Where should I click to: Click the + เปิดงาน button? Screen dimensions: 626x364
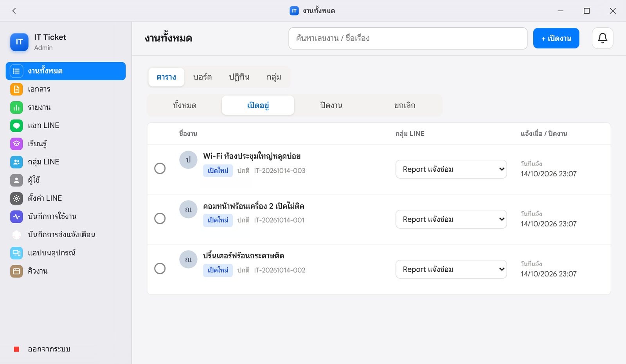[556, 38]
